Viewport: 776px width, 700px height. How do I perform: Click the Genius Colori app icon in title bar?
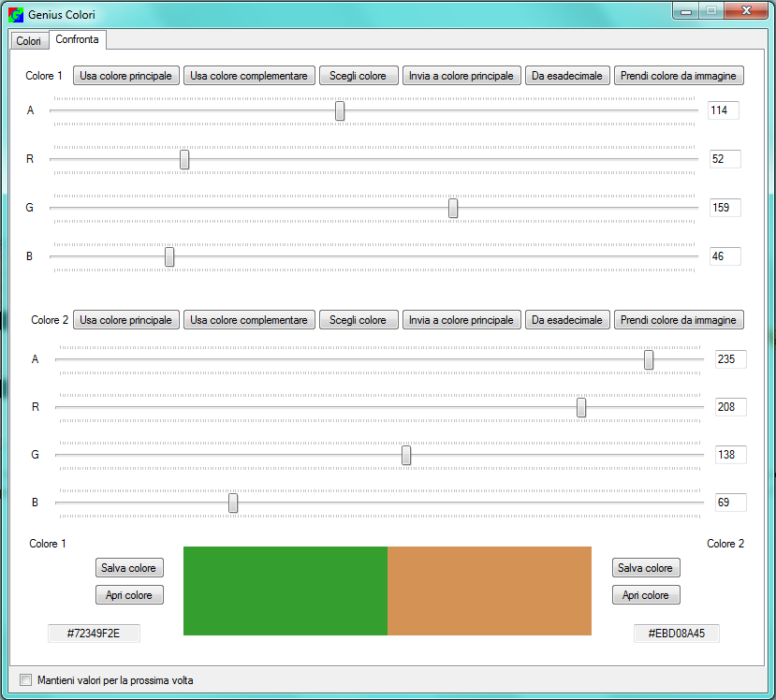(16, 15)
